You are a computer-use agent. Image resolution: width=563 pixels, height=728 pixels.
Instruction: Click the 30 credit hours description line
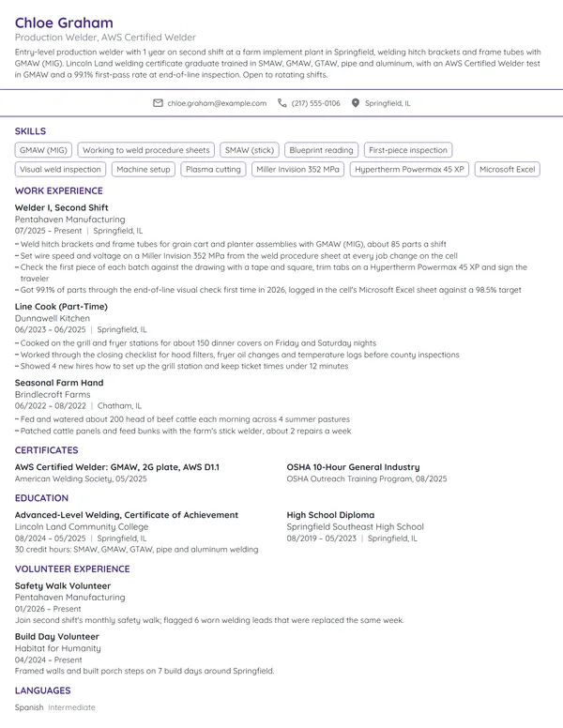pos(137,549)
